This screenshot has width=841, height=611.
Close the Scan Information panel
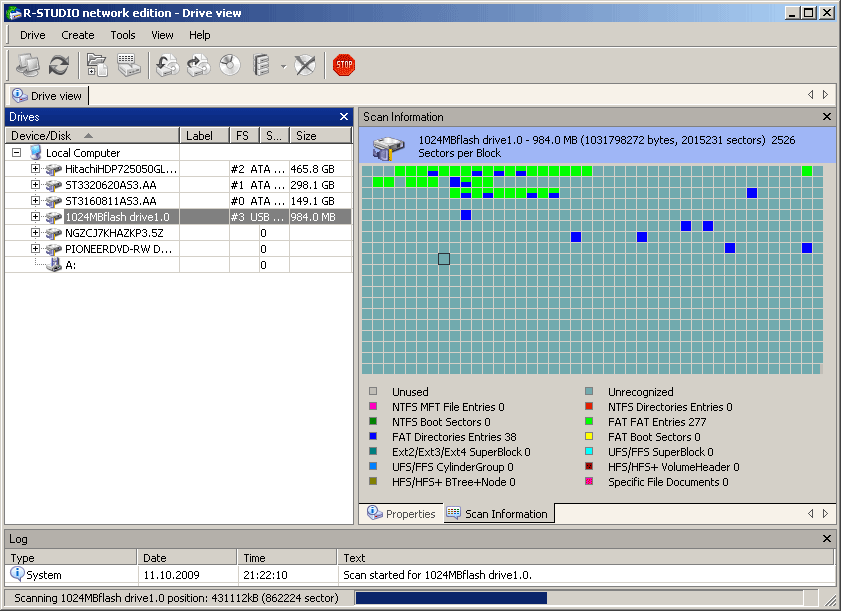pos(827,116)
